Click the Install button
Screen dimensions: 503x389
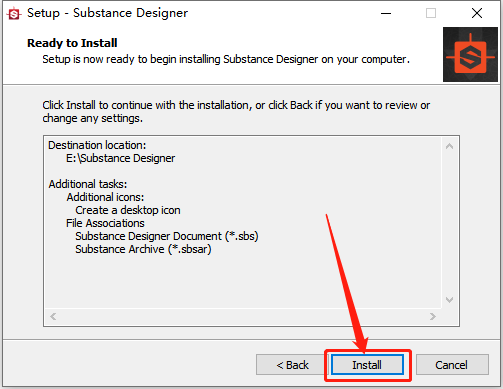tap(367, 365)
